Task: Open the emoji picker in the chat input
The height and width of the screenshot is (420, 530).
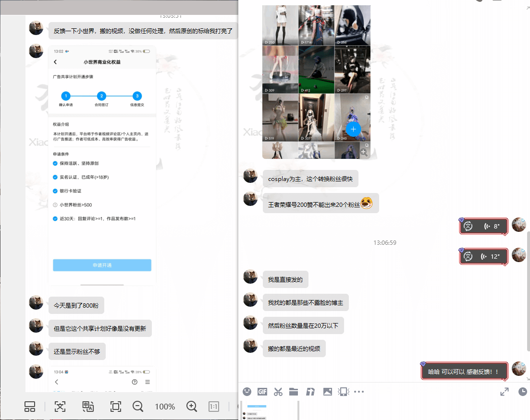Action: click(247, 391)
